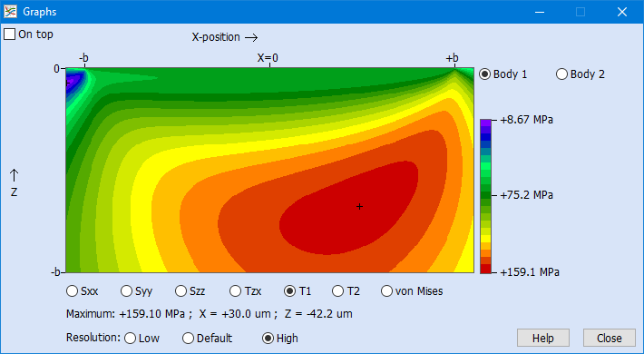Click the Close button at bottom right
Viewport: 644px width, 354px height.
pos(610,338)
